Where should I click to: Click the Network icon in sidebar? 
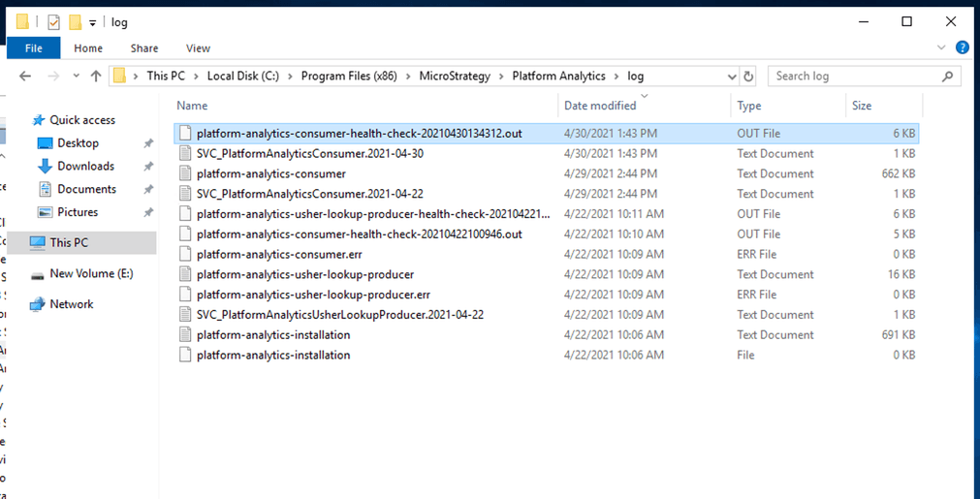coord(38,304)
